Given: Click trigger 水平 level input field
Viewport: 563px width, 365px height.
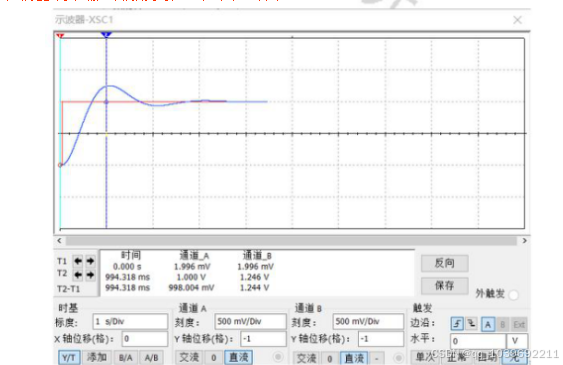Looking at the screenshot, I should tap(478, 341).
